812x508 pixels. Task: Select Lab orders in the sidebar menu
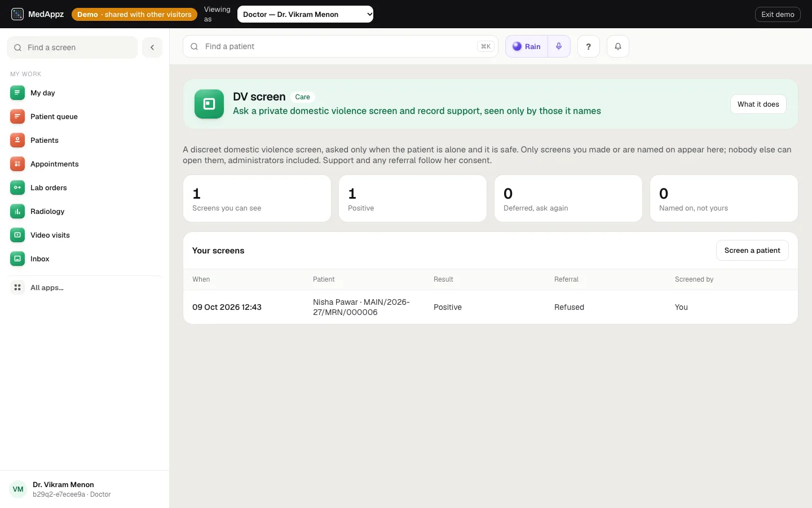[x=86, y=187]
